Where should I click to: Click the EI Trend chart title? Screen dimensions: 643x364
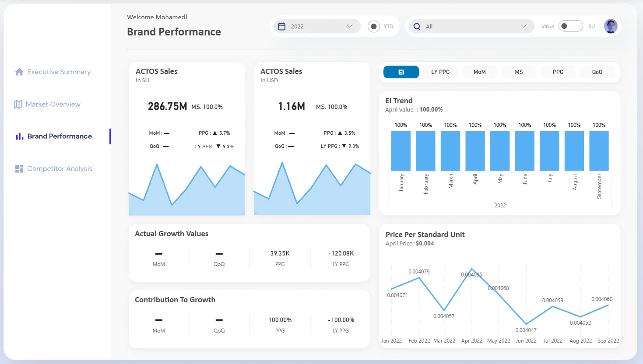[x=399, y=101]
